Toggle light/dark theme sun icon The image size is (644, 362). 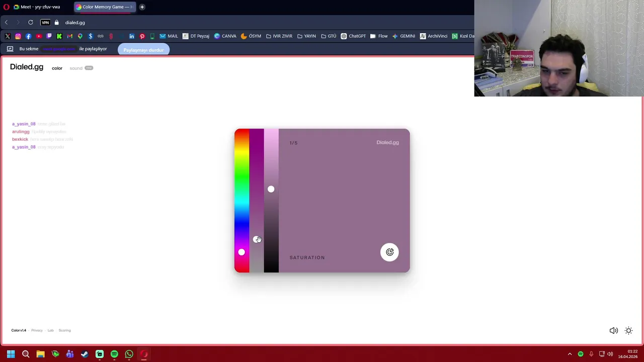[x=628, y=331]
